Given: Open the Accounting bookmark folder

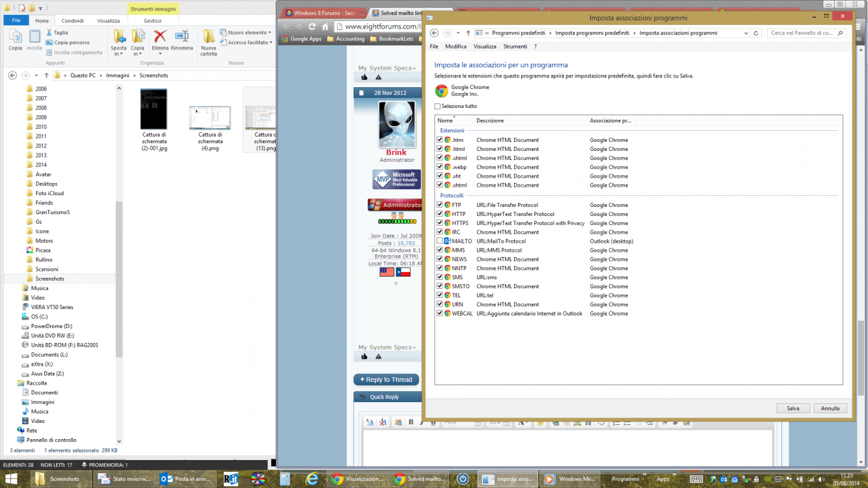Looking at the screenshot, I should click(x=346, y=39).
